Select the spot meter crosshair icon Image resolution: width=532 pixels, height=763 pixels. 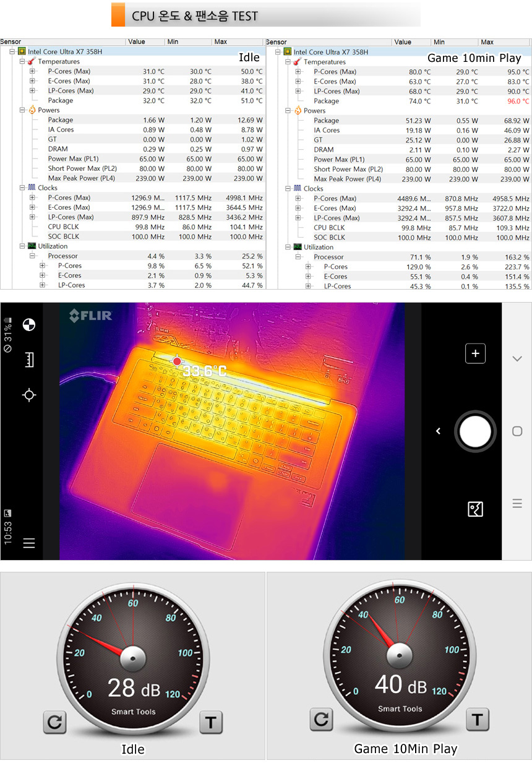coord(29,395)
